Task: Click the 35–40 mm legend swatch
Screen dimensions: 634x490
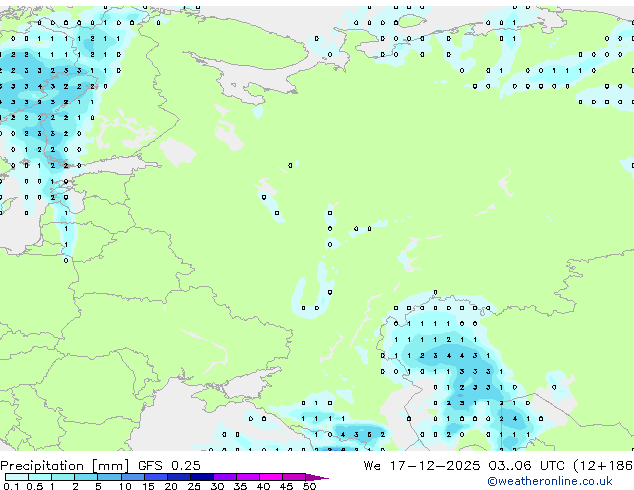Action: [248, 477]
